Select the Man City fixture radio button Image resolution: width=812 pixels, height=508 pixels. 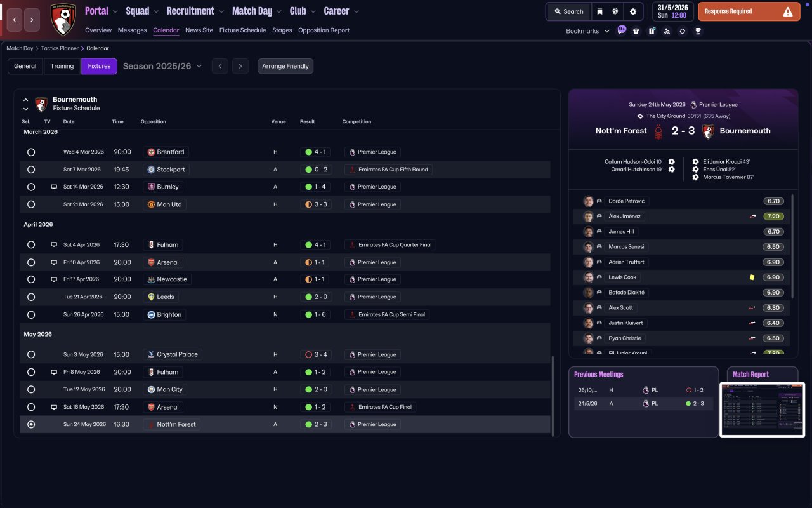click(31, 389)
